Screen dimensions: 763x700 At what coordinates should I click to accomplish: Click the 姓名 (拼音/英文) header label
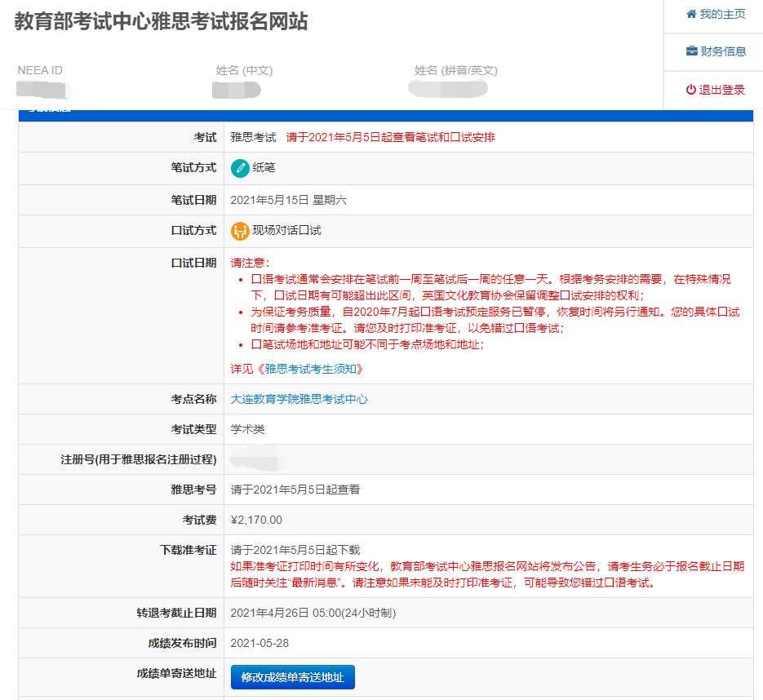click(x=455, y=70)
